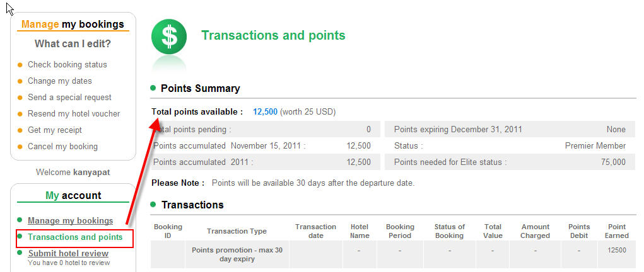This screenshot has width=644, height=272.
Task: Select Change my dates option
Action: (x=59, y=81)
